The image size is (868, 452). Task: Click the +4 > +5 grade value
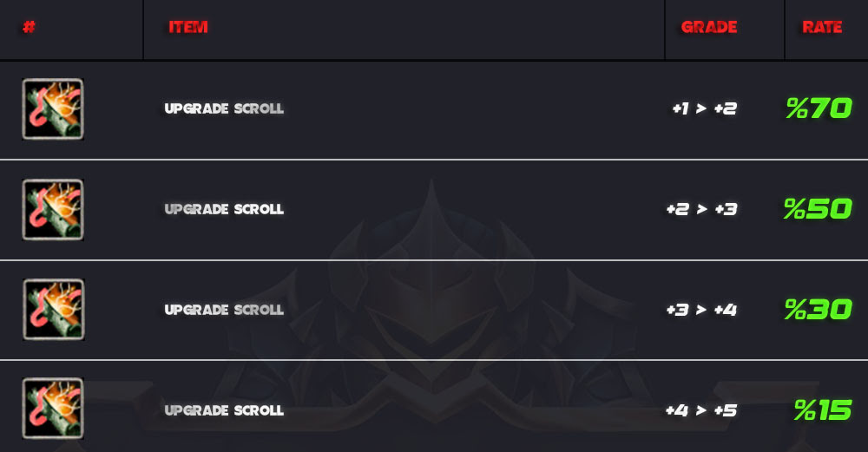coord(700,410)
